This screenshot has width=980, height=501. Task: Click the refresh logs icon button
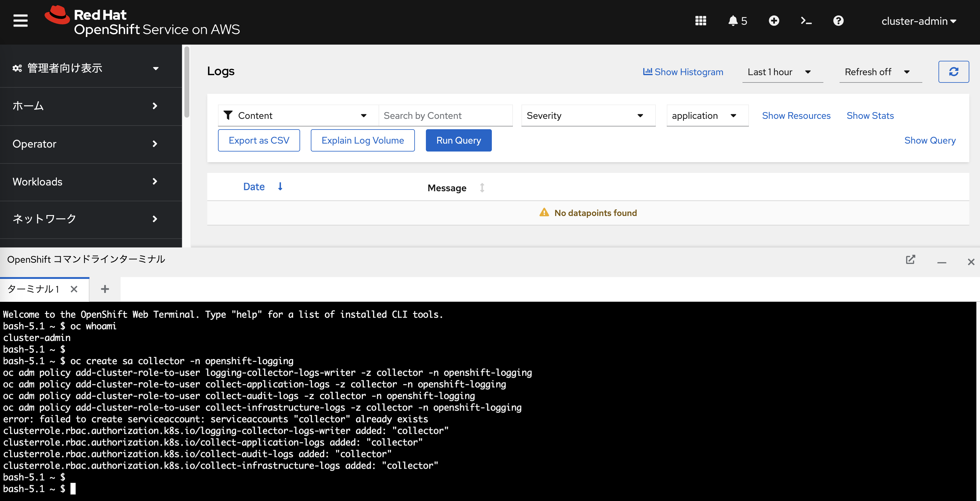click(953, 72)
